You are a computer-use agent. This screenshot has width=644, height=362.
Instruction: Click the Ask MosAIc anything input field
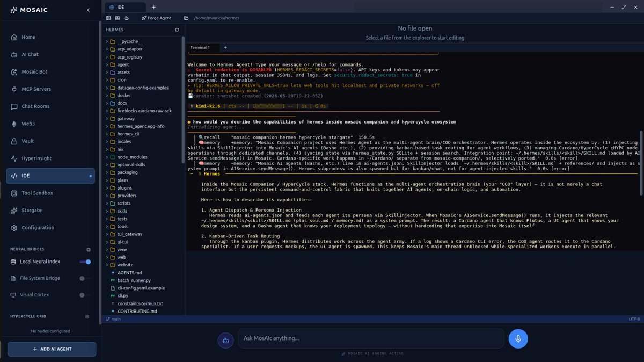[371, 338]
